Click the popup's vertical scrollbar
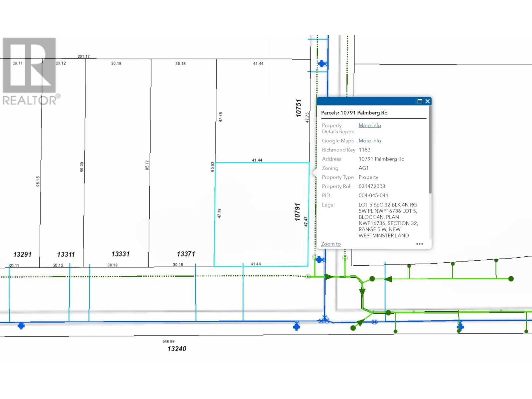This screenshot has width=532, height=399. pos(430,150)
